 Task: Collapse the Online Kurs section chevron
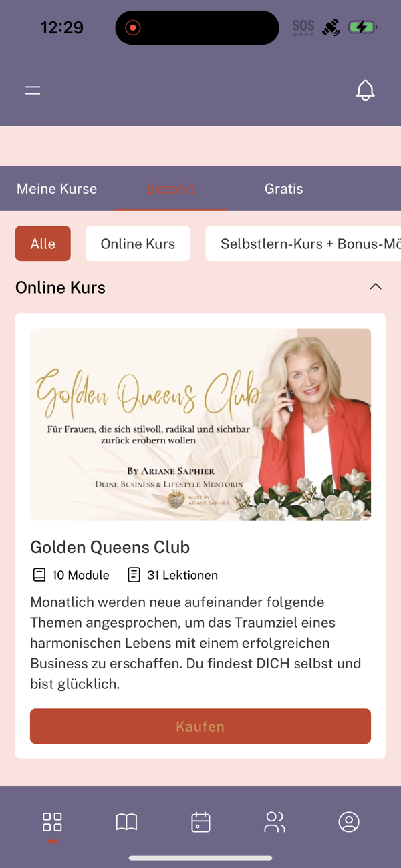pyautogui.click(x=376, y=286)
